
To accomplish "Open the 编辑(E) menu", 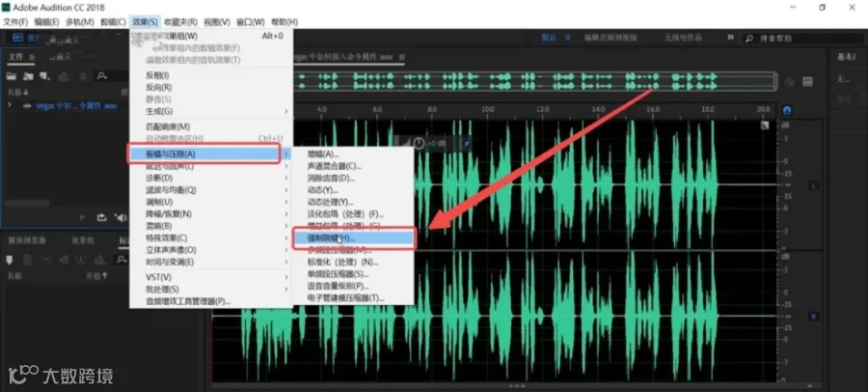I will (46, 22).
